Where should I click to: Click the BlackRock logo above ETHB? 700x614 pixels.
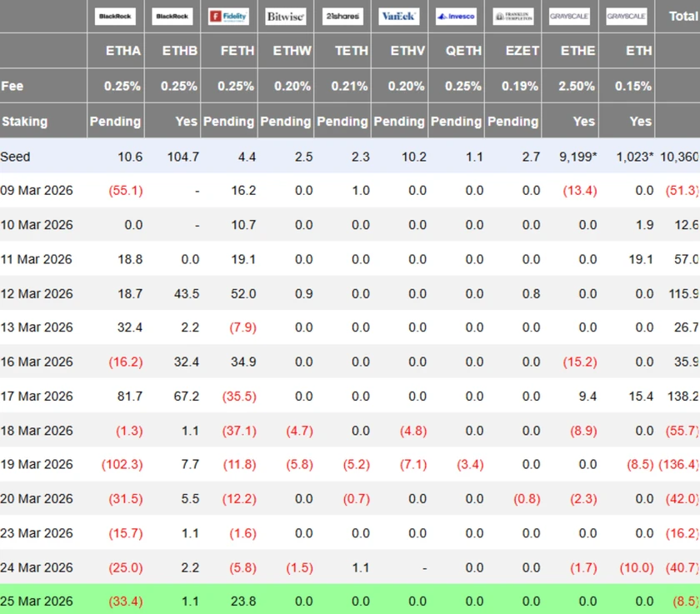(x=172, y=17)
